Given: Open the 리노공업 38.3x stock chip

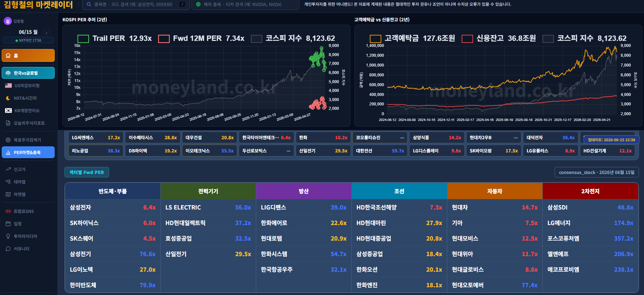Looking at the screenshot, I should coord(96,151).
